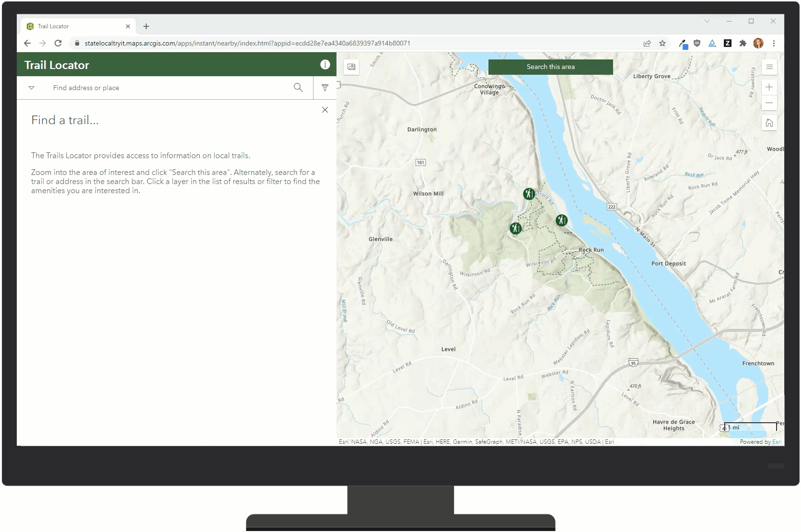Open app information via the info icon
Image resolution: width=801 pixels, height=532 pixels.
(x=325, y=64)
